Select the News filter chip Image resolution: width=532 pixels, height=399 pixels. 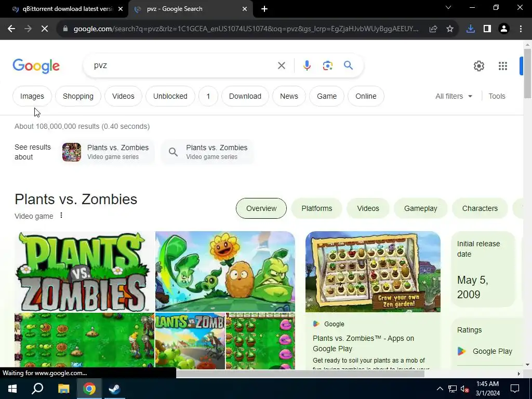(x=289, y=96)
